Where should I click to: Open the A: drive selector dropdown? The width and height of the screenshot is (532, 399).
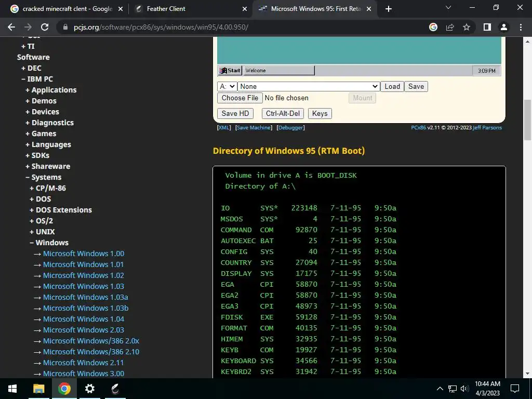coord(227,87)
